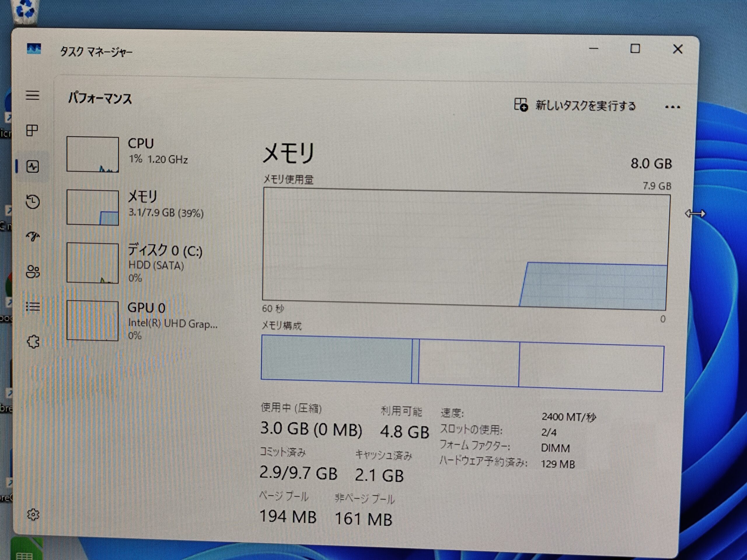
Task: Open the Services puzzle-piece icon
Action: (x=33, y=342)
